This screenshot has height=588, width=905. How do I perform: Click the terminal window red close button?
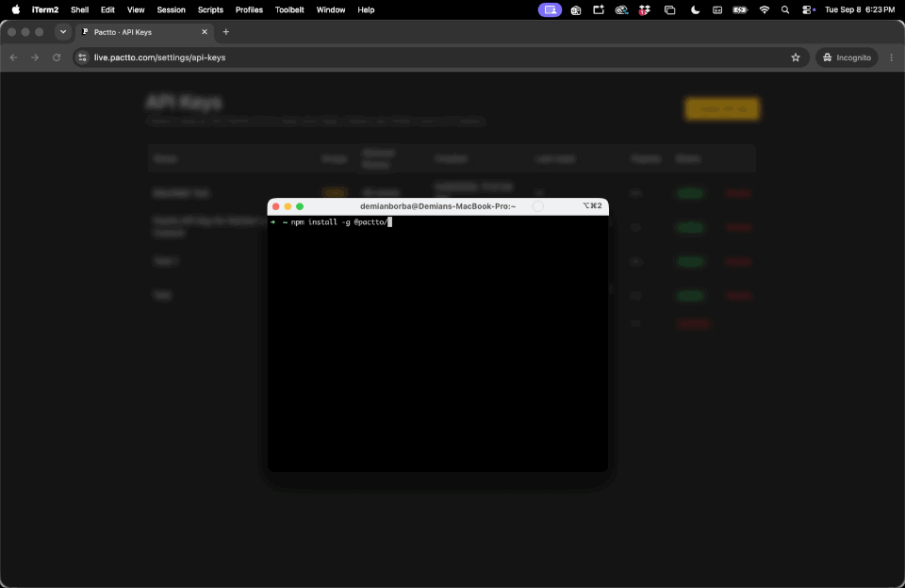pos(276,206)
